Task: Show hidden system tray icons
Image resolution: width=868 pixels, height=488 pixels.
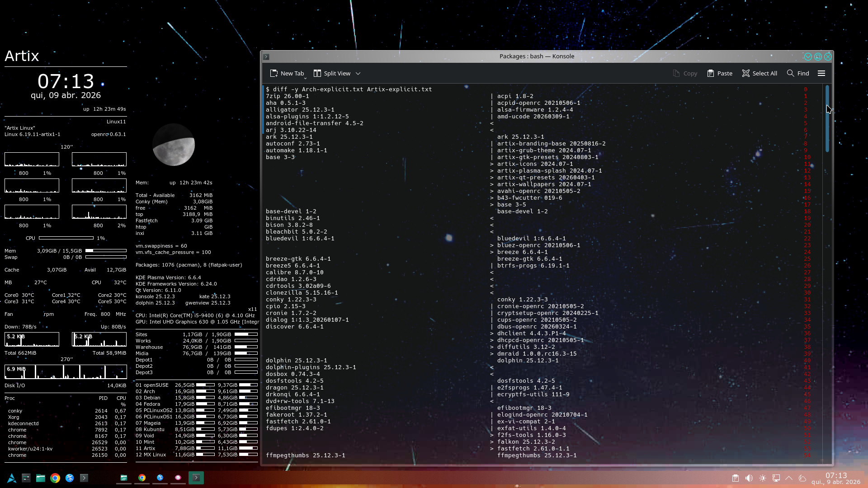Action: [789, 478]
